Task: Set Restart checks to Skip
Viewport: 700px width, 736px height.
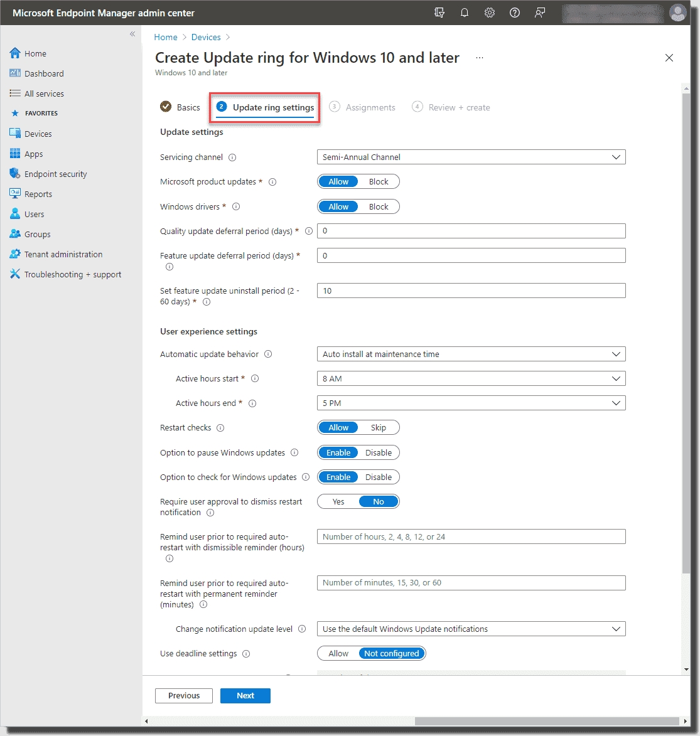Action: point(378,428)
